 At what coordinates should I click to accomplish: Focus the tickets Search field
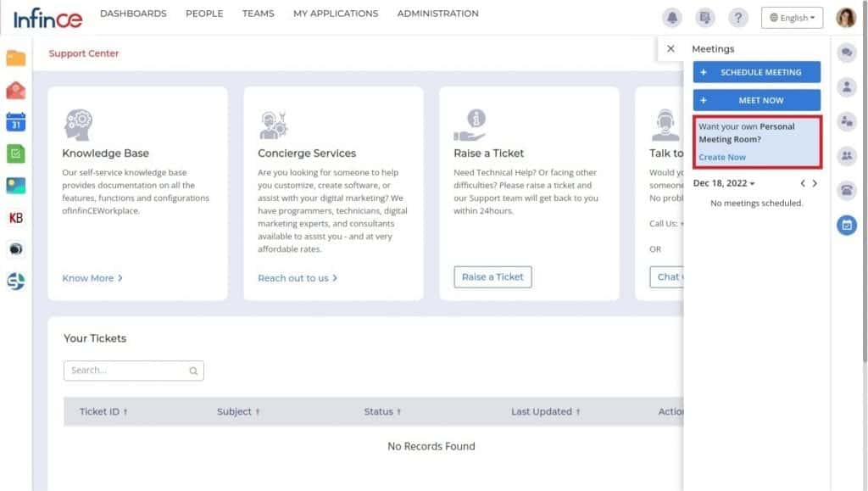click(x=133, y=371)
